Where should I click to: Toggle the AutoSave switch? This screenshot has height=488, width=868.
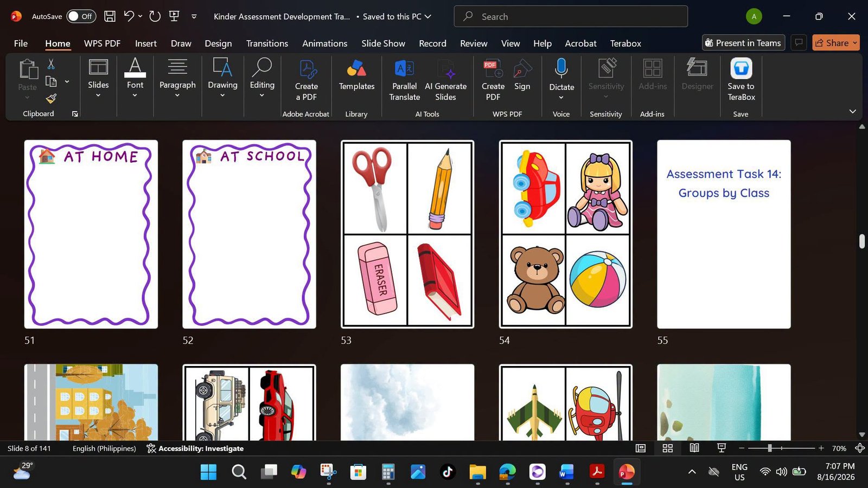[x=81, y=16]
